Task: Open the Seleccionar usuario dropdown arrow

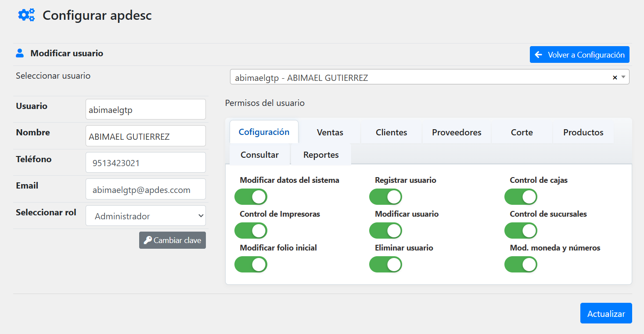Action: tap(623, 77)
